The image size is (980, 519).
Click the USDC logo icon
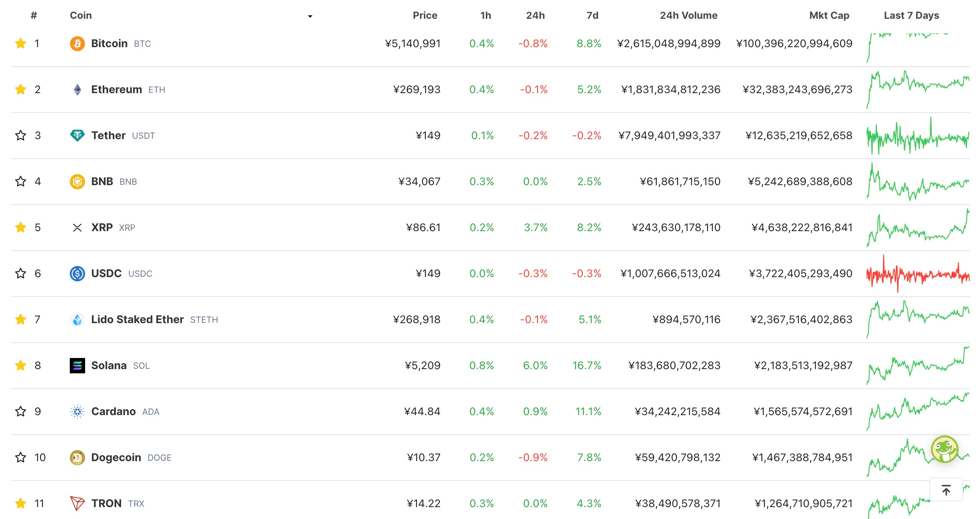77,274
